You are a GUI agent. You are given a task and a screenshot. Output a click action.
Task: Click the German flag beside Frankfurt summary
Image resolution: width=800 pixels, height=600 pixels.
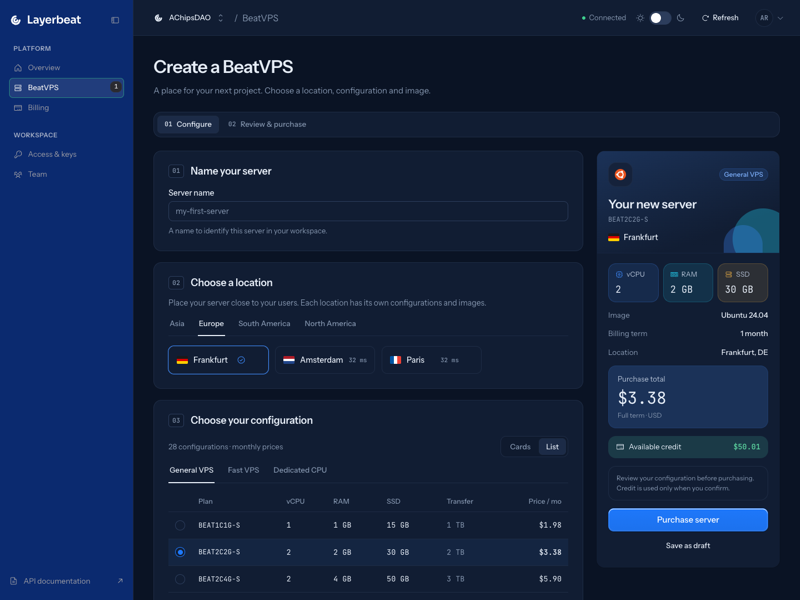[614, 237]
